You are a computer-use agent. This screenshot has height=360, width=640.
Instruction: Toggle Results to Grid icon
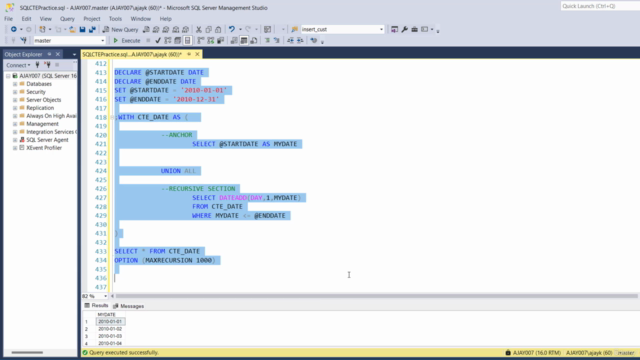(x=244, y=40)
